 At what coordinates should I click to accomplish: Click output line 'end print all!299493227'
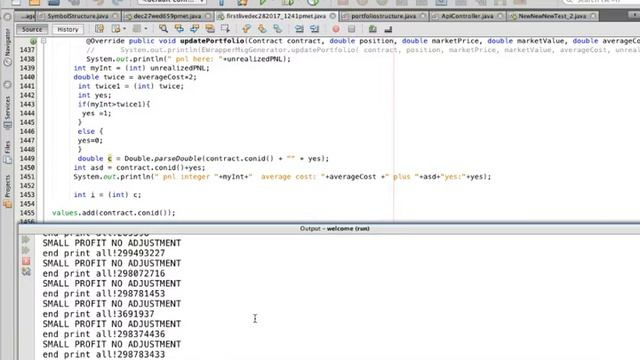104,253
